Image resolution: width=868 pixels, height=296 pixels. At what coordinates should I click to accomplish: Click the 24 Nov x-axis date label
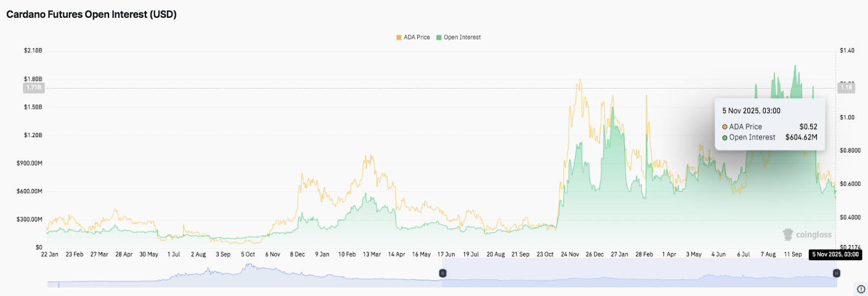(x=570, y=254)
